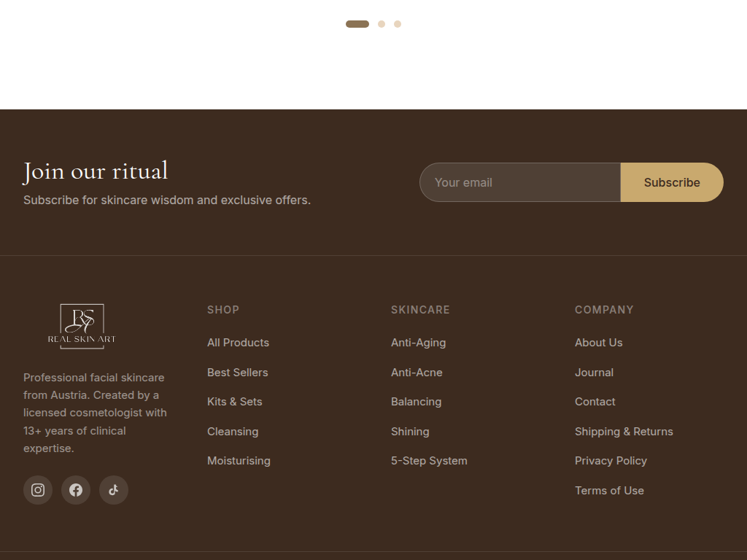Select the active first carousel dot
Viewport: 747px width, 560px height.
coord(357,24)
